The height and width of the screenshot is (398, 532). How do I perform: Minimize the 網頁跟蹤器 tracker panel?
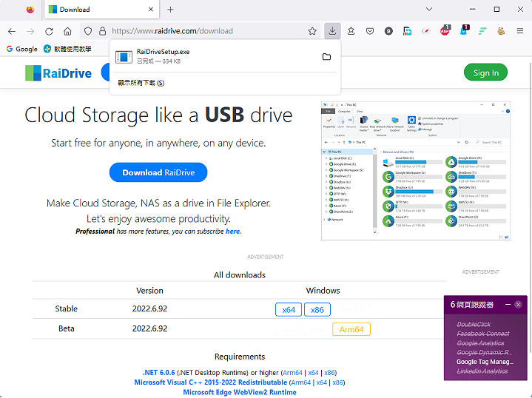click(508, 305)
